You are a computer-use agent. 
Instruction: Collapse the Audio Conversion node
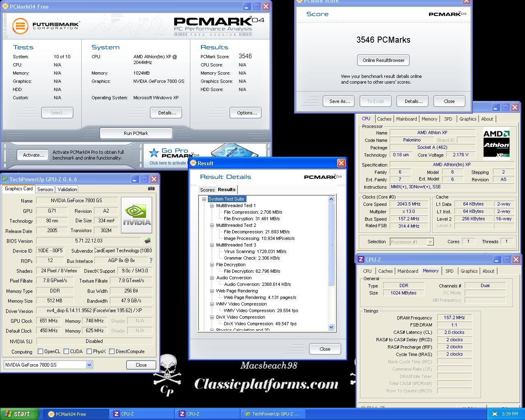click(212, 278)
